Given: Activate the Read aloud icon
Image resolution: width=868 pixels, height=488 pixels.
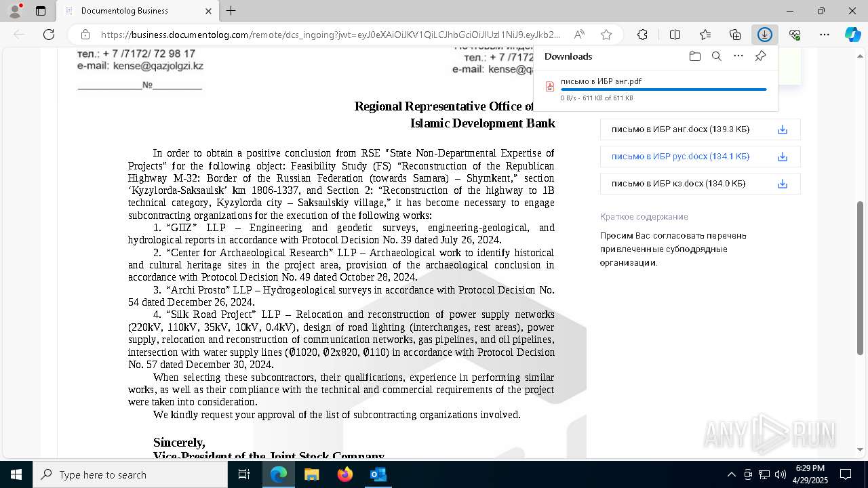Looking at the screenshot, I should point(579,35).
